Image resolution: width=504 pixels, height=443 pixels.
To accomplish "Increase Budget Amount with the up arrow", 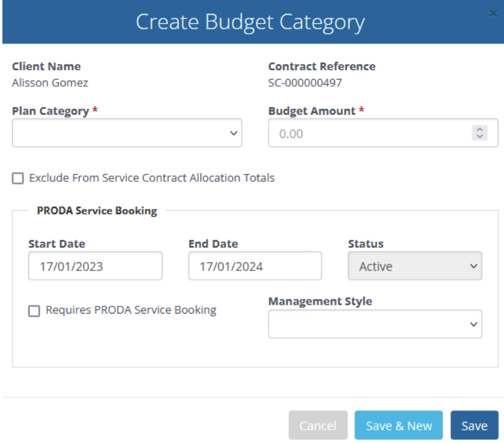I will tap(479, 129).
